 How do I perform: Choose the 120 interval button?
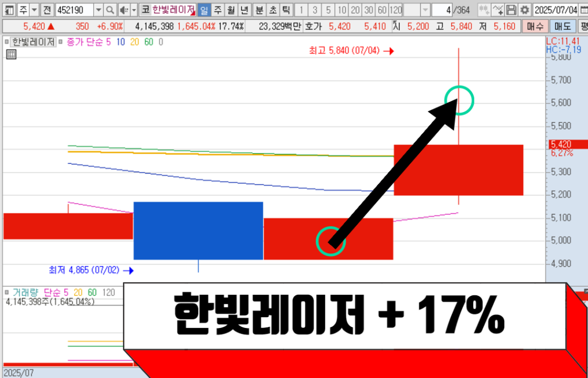[396, 10]
